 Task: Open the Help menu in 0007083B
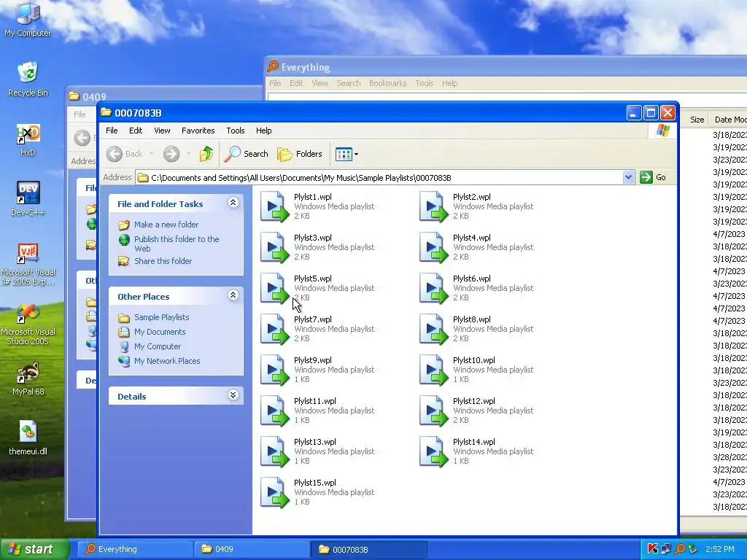263,131
